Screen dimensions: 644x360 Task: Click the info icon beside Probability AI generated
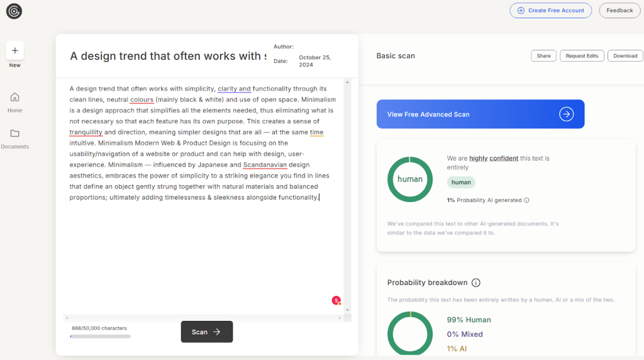[x=526, y=200]
